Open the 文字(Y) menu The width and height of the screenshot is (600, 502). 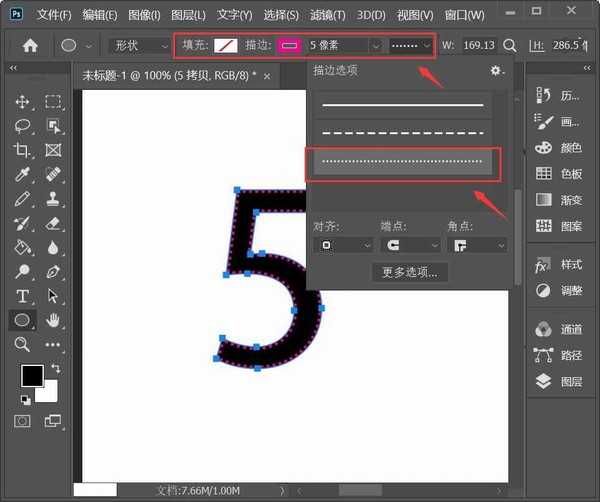235,15
